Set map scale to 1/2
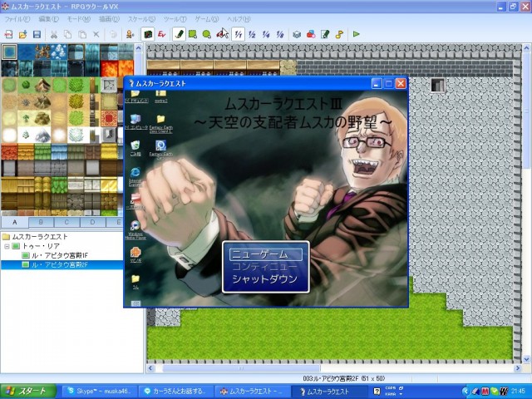This screenshot has width=532, height=399. click(252, 34)
